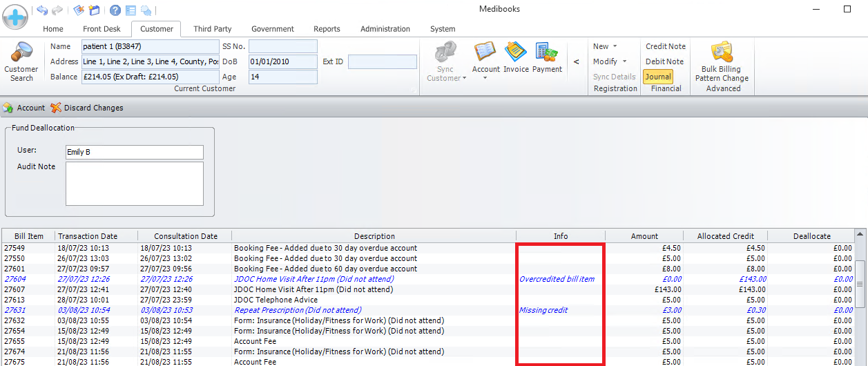The height and width of the screenshot is (366, 868).
Task: Click the blue help question mark icon
Action: click(x=115, y=10)
